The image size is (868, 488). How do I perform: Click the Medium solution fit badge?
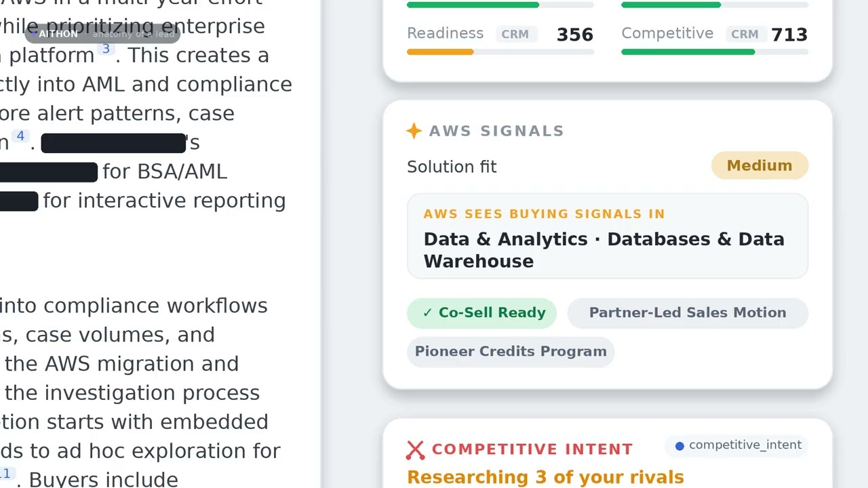click(x=759, y=165)
